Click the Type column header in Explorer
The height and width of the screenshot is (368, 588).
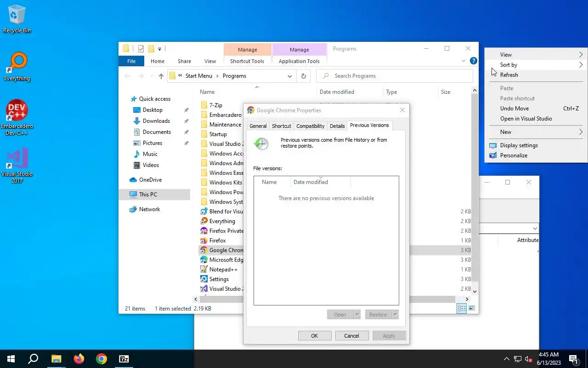[410, 92]
